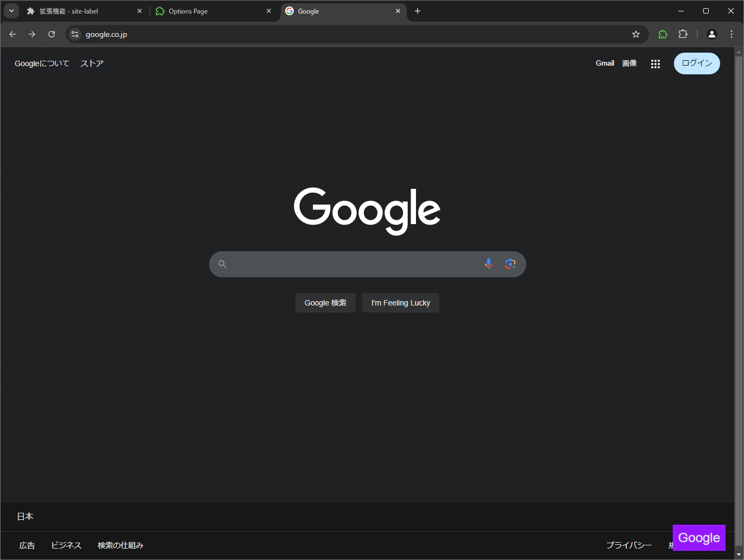Close the Options Page tab
Screen dimensions: 744x560
(269, 11)
